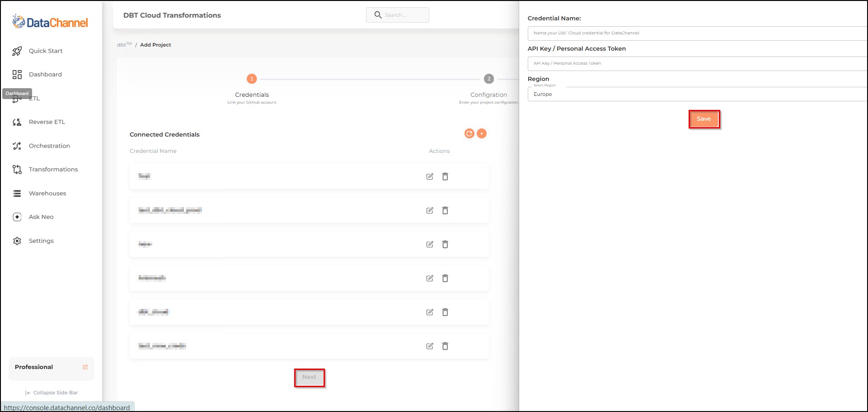Delete the fourth connected credential
Screen dimensions: 868x412
(445, 278)
